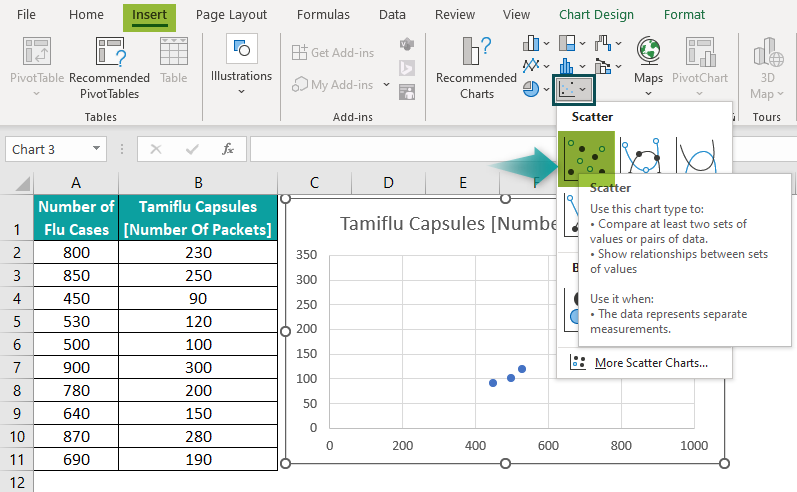Open the Insert Waterfall or Stock Chart menu

click(608, 43)
